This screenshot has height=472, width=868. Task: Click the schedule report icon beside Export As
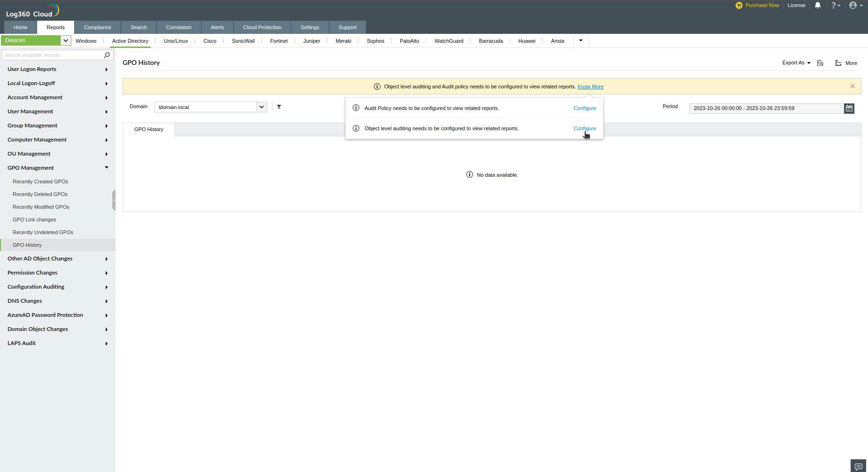point(820,63)
